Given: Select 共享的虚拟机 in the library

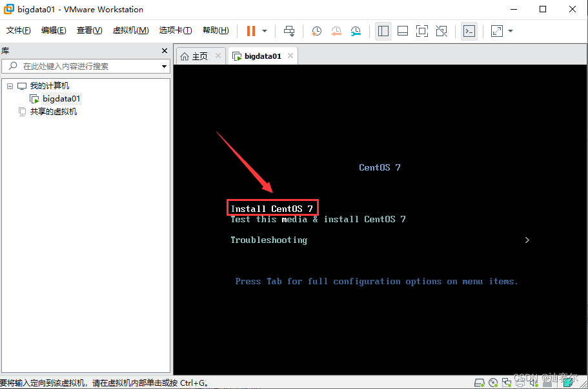Looking at the screenshot, I should tap(54, 112).
